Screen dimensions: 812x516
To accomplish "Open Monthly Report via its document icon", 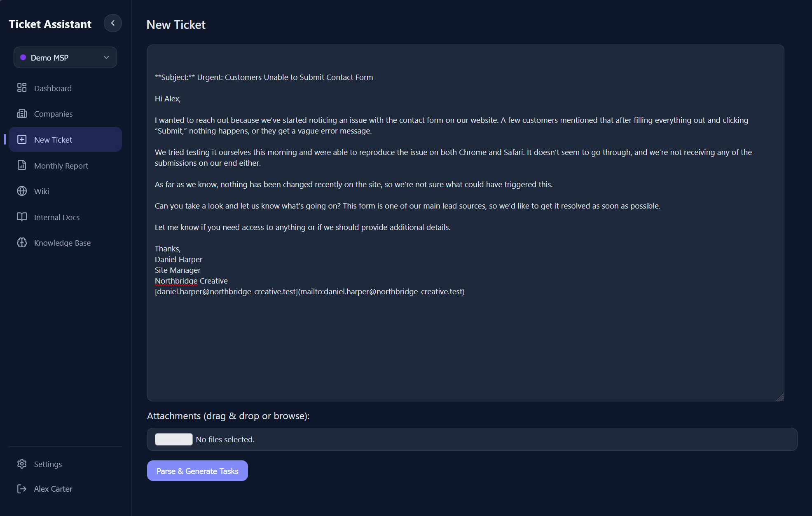I will tap(22, 165).
